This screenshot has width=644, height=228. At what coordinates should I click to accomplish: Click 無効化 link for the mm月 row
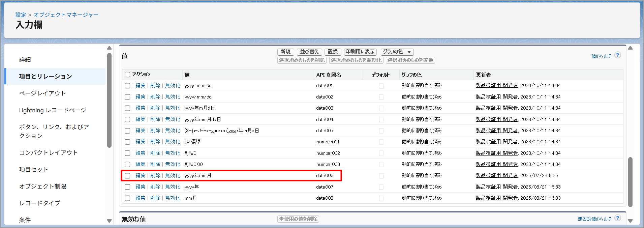[x=173, y=198]
